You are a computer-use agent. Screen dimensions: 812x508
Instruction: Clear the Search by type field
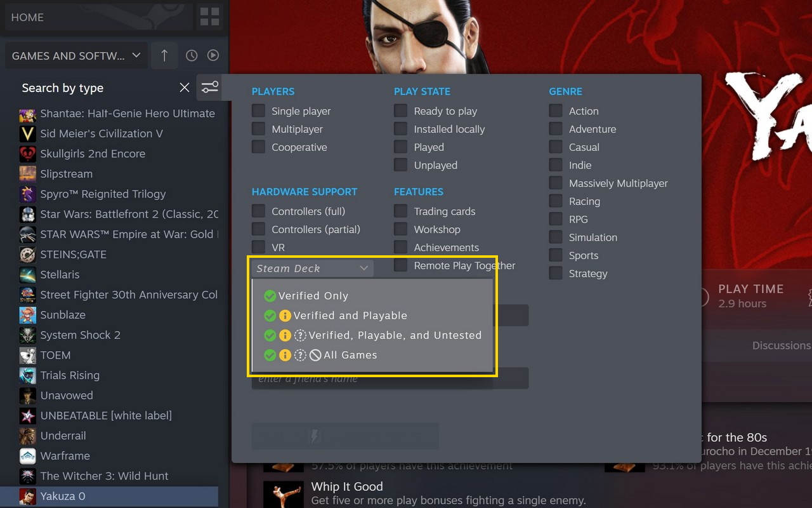click(x=185, y=88)
